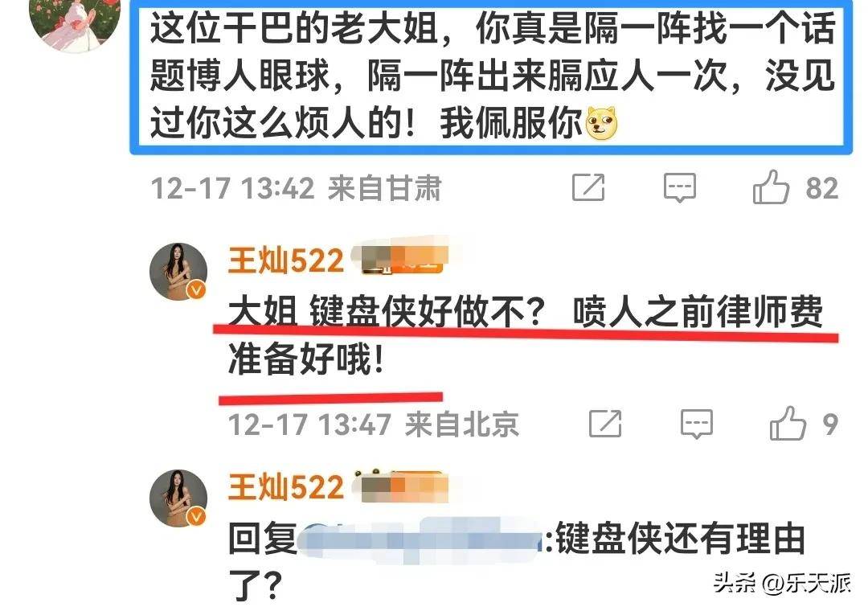This screenshot has width=868, height=611.
Task: Click the username 王灿522 on the last reply
Action: tap(285, 487)
